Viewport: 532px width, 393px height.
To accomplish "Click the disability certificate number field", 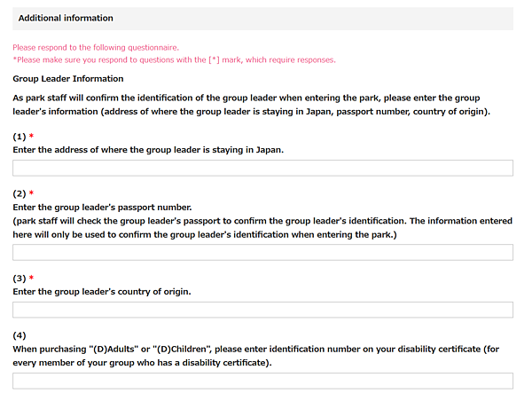I will pyautogui.click(x=262, y=381).
